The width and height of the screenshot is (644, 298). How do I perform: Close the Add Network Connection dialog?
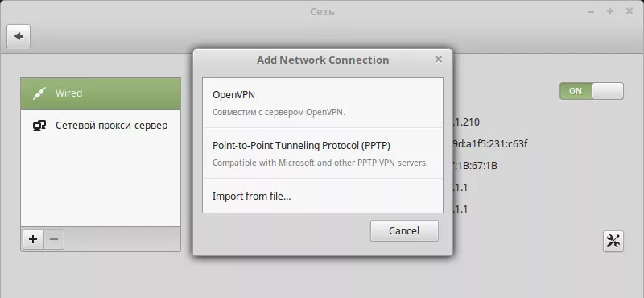pyautogui.click(x=438, y=59)
